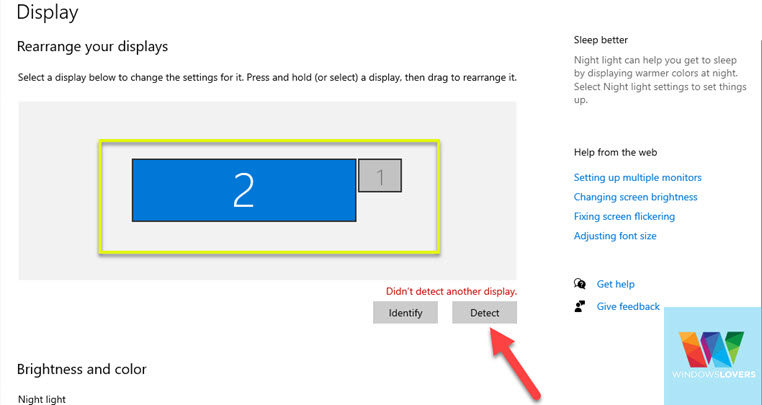This screenshot has width=762, height=405.
Task: Click the Give feedback person icon
Action: 579,306
